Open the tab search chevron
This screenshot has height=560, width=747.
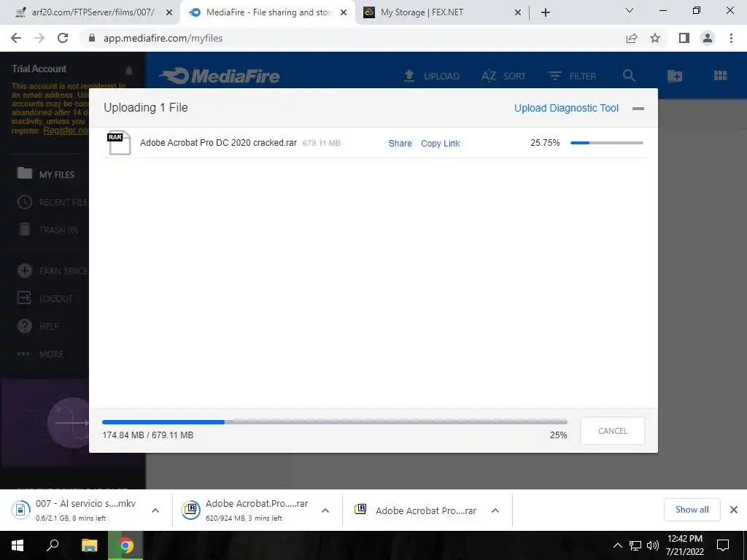point(630,10)
